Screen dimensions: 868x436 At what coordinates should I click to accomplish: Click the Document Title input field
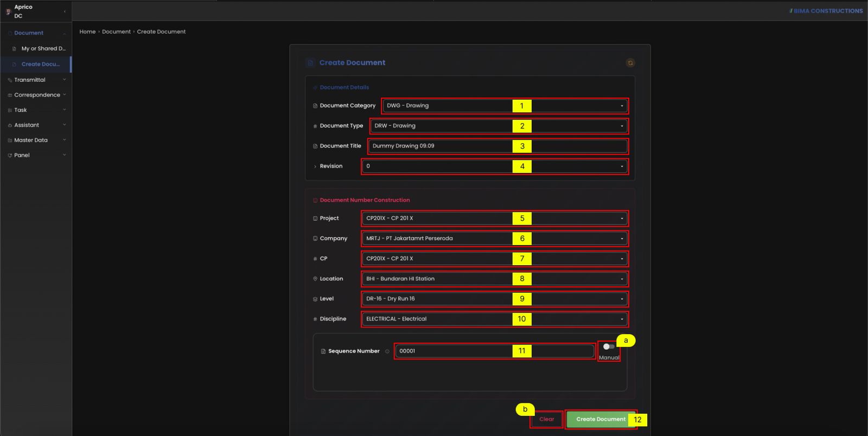pyautogui.click(x=497, y=146)
